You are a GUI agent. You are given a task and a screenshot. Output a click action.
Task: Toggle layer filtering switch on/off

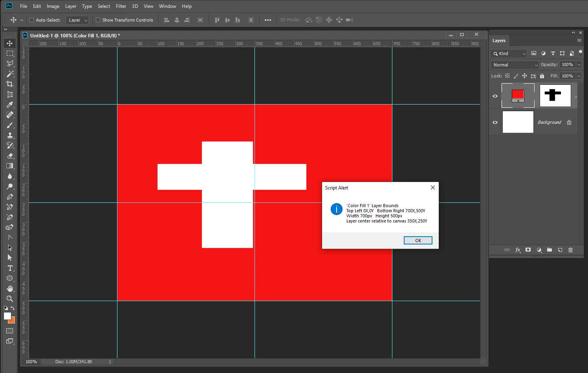pyautogui.click(x=581, y=53)
